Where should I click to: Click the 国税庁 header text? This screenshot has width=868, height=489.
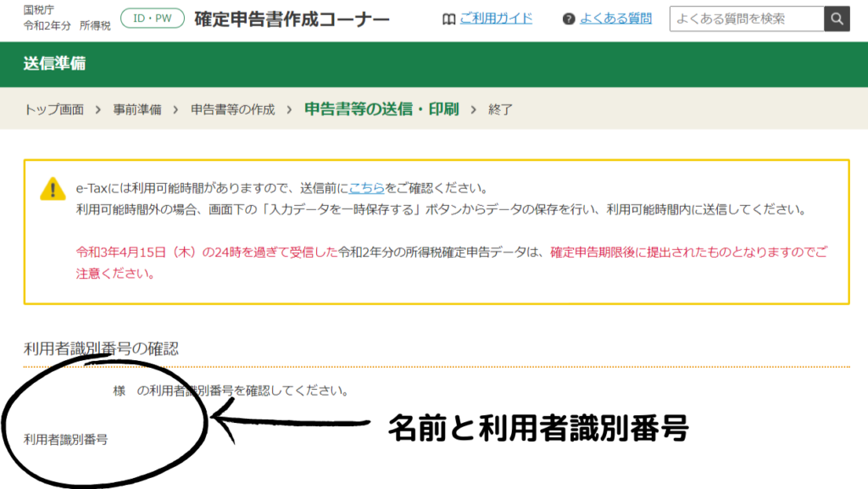[x=39, y=10]
